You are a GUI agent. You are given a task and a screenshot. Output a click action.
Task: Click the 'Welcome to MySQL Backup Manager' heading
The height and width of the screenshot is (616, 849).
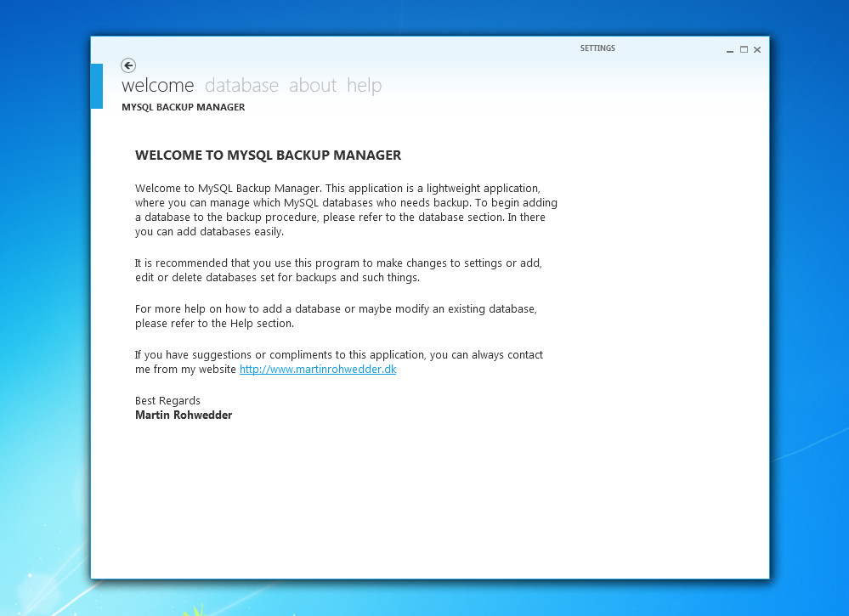click(x=268, y=155)
